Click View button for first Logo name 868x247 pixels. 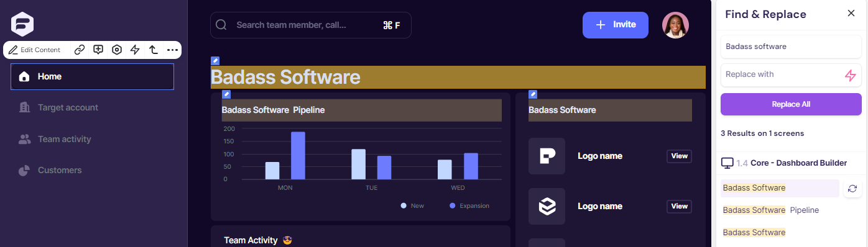(680, 156)
